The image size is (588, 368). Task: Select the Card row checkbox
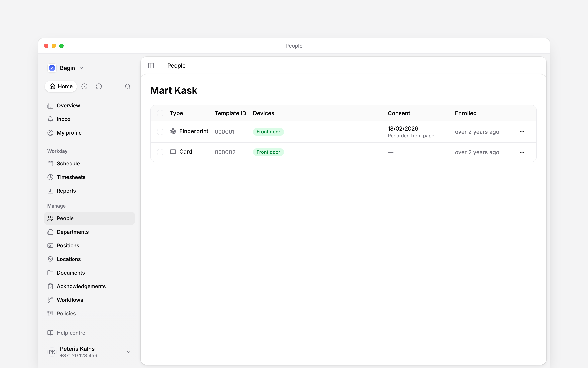pyautogui.click(x=160, y=152)
